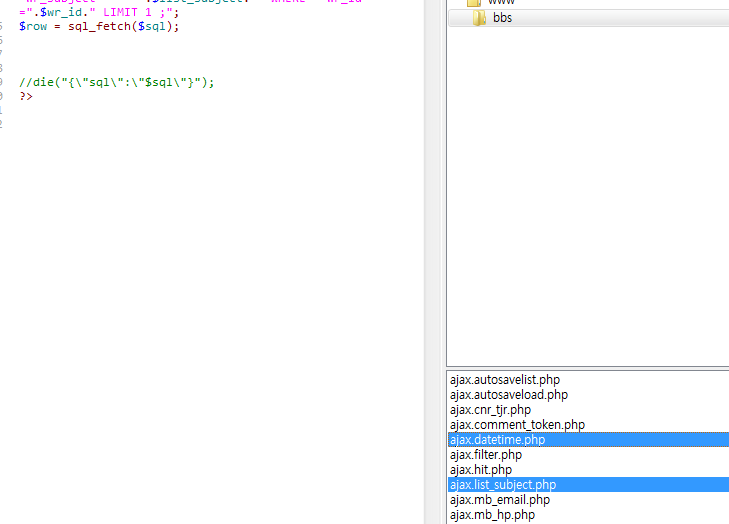Click the commented //die code line
This screenshot has width=729, height=524.
pos(117,82)
